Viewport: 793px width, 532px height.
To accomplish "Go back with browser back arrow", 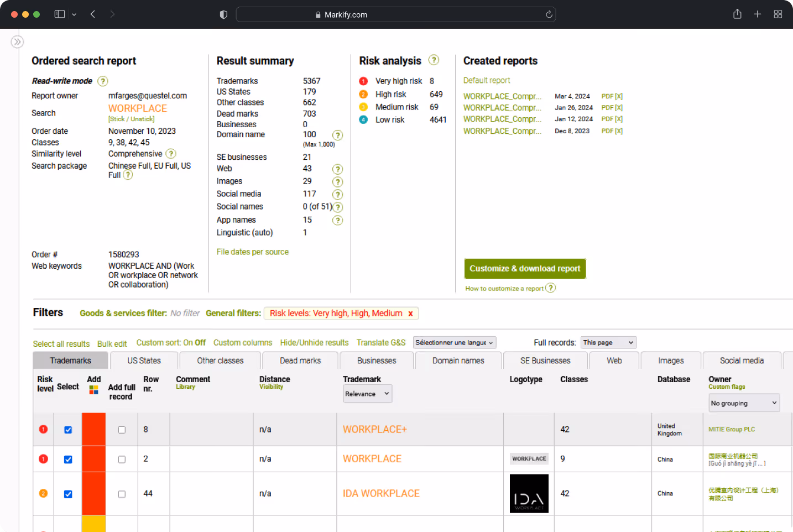I will 93,14.
